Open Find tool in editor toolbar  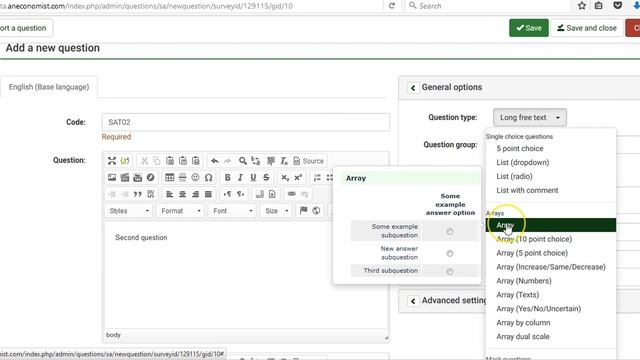point(242,161)
